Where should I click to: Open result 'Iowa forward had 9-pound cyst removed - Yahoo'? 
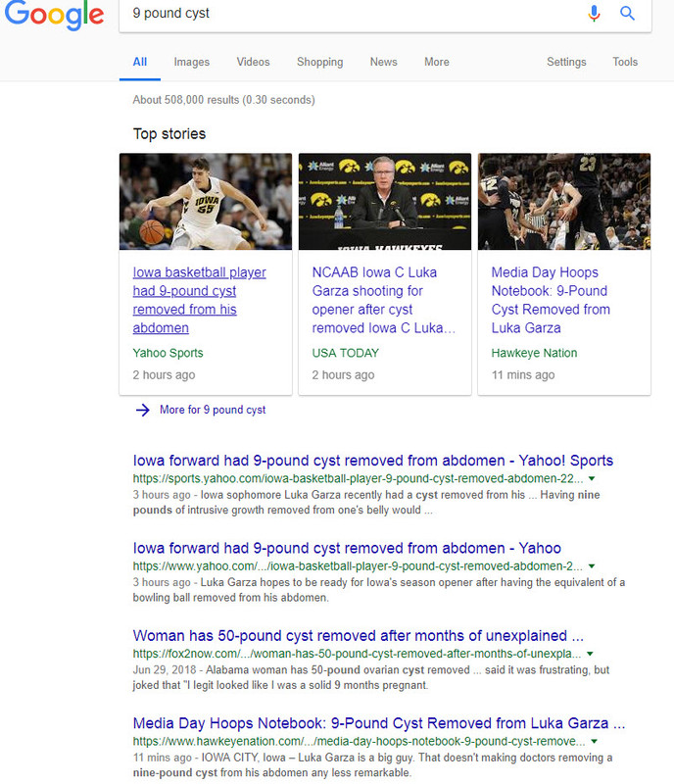(x=347, y=548)
